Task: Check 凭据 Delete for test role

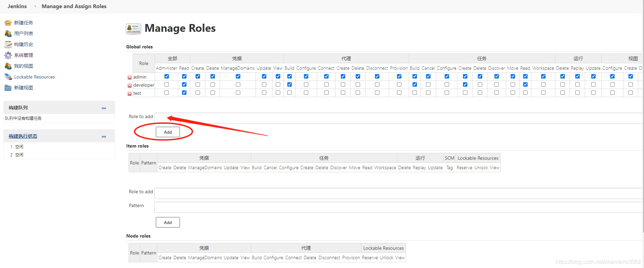Action: (213, 93)
